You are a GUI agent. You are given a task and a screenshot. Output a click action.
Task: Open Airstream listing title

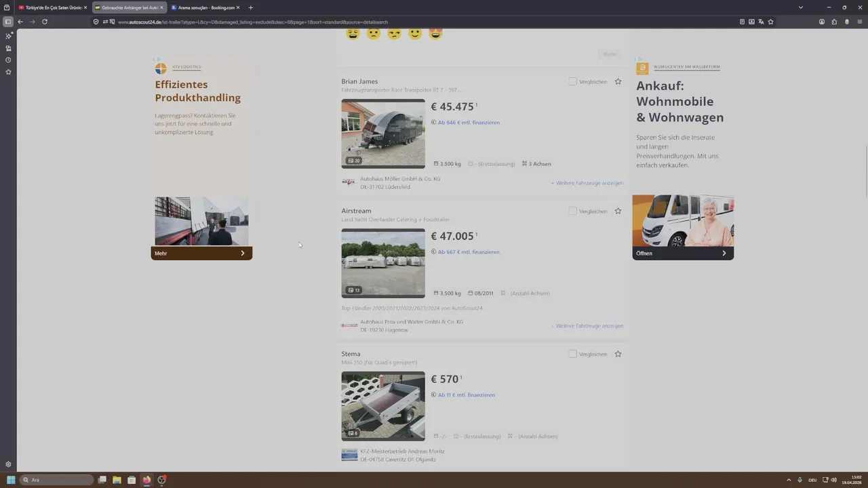pyautogui.click(x=356, y=211)
